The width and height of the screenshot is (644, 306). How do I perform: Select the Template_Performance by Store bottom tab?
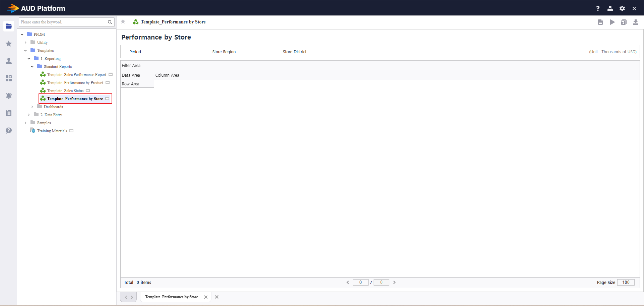(x=171, y=297)
